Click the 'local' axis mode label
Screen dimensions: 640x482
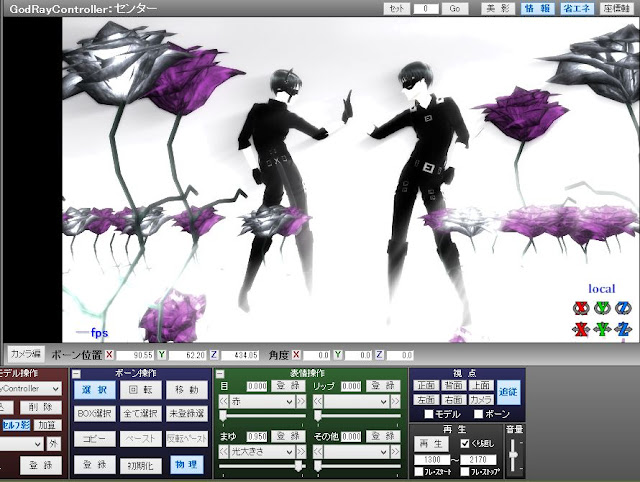[602, 289]
